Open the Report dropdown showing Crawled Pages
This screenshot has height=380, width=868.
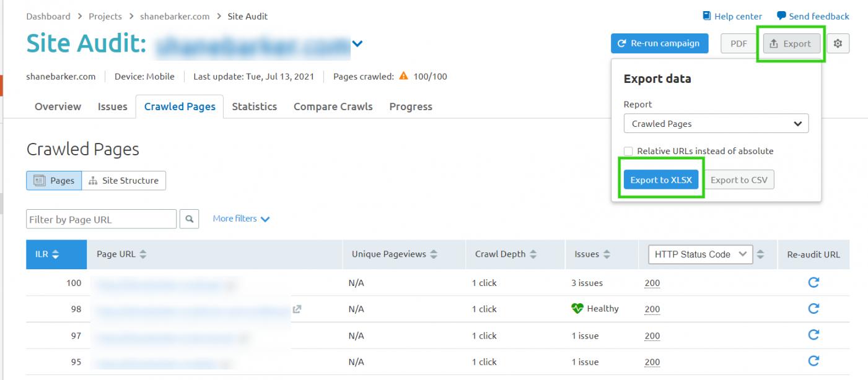(x=716, y=124)
